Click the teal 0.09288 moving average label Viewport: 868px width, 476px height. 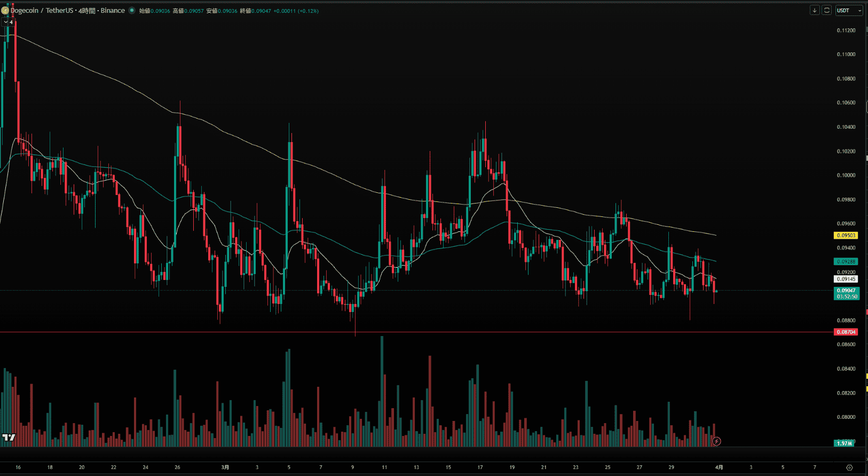click(x=846, y=261)
